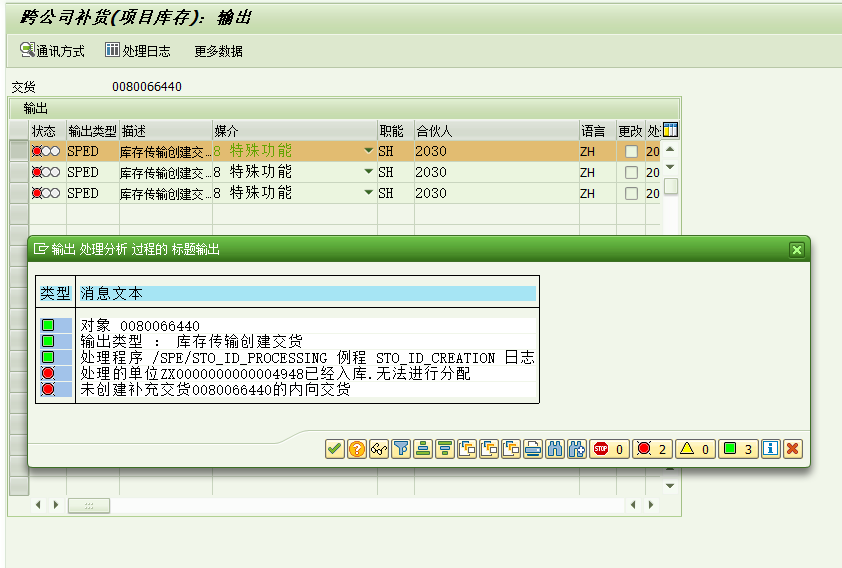Select message 对象 0080066440
The image size is (842, 568).
pyautogui.click(x=308, y=325)
